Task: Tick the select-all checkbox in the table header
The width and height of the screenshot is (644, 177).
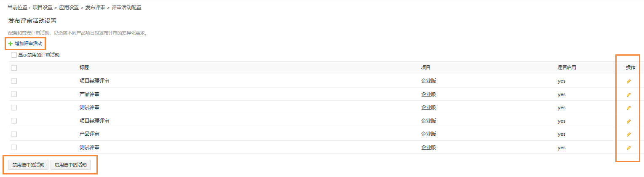Action: (x=14, y=68)
